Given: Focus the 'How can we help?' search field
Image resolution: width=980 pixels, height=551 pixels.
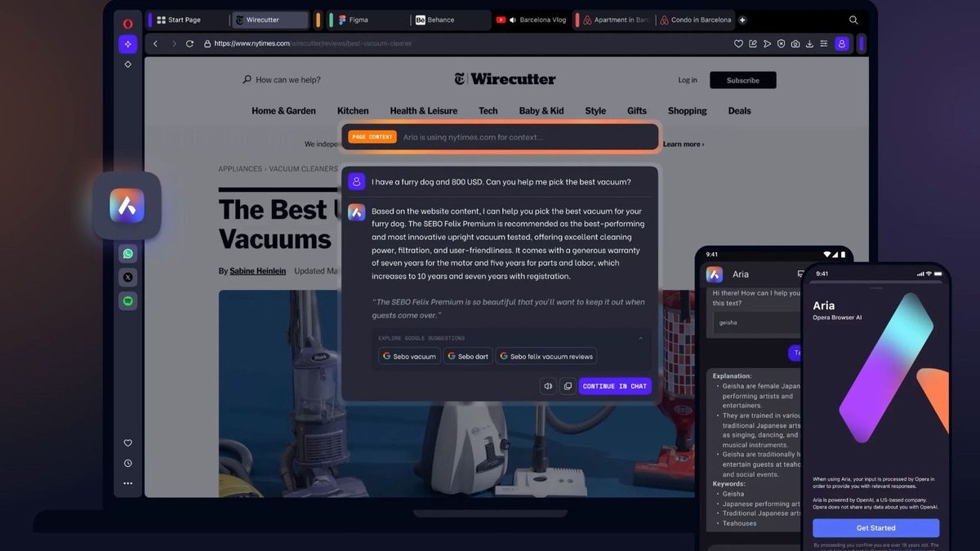Looking at the screenshot, I should point(282,80).
